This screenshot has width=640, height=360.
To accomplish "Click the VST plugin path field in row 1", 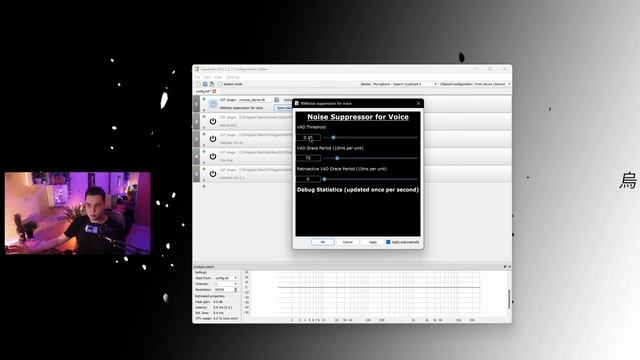I will (x=255, y=100).
